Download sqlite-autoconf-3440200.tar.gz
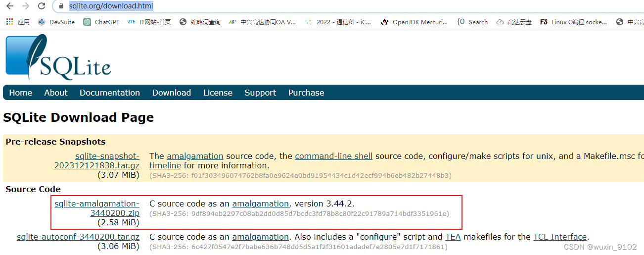Image resolution: width=644 pixels, height=255 pixels. [78, 237]
